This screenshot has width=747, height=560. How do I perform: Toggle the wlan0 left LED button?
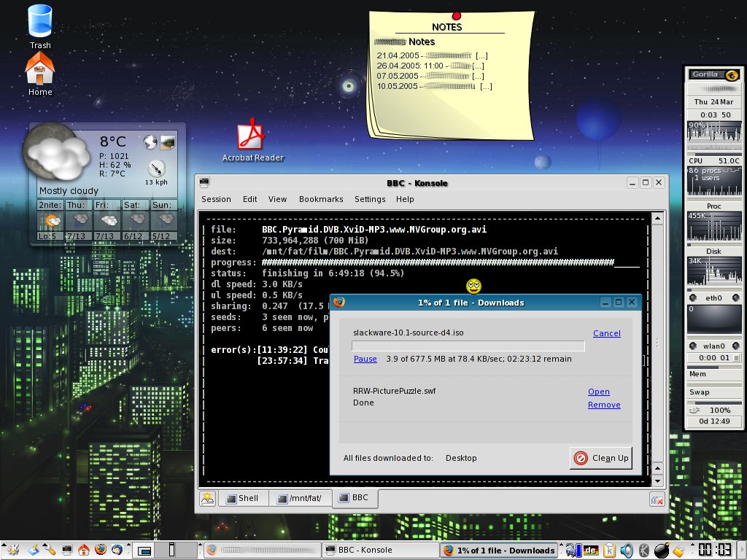coord(693,346)
